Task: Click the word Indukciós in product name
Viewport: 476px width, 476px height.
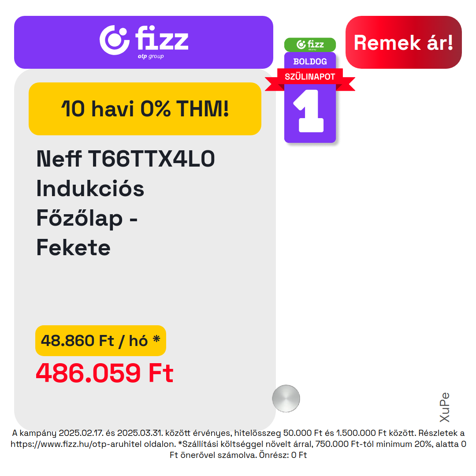Action: click(90, 189)
